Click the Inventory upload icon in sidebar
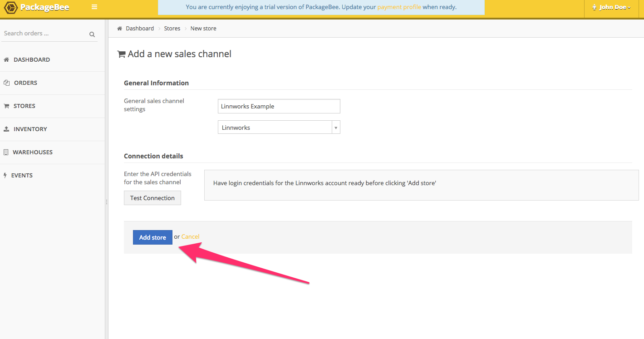This screenshot has width=644, height=339. point(6,129)
